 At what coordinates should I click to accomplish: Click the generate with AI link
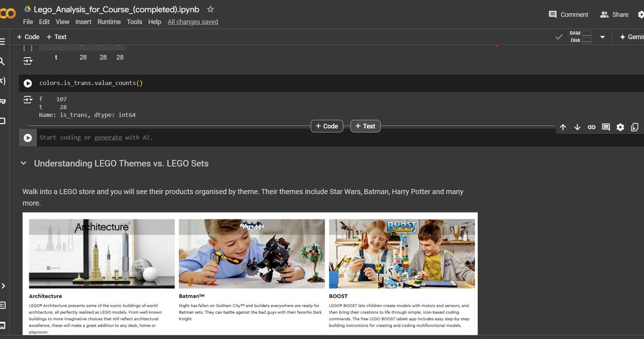coord(108,138)
